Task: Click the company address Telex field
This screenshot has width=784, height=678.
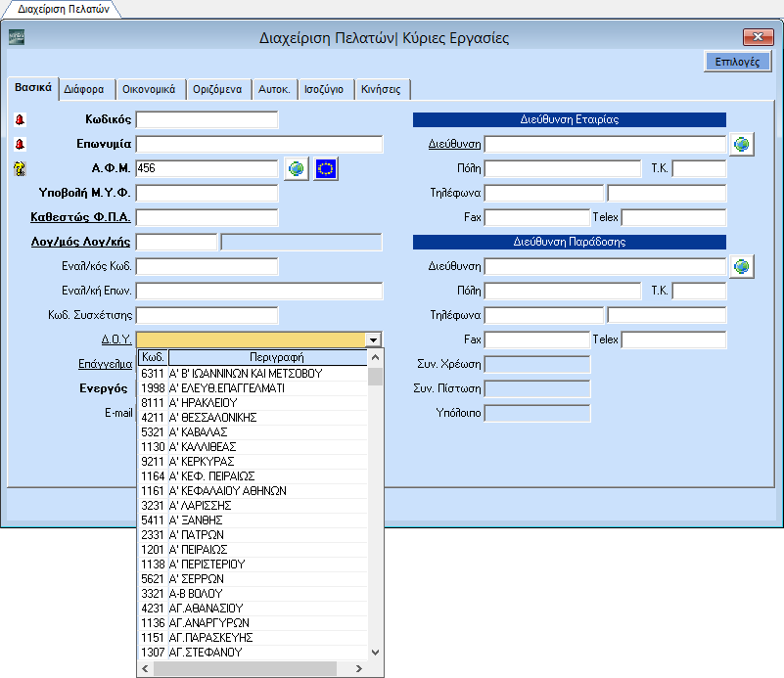Action: 674,217
